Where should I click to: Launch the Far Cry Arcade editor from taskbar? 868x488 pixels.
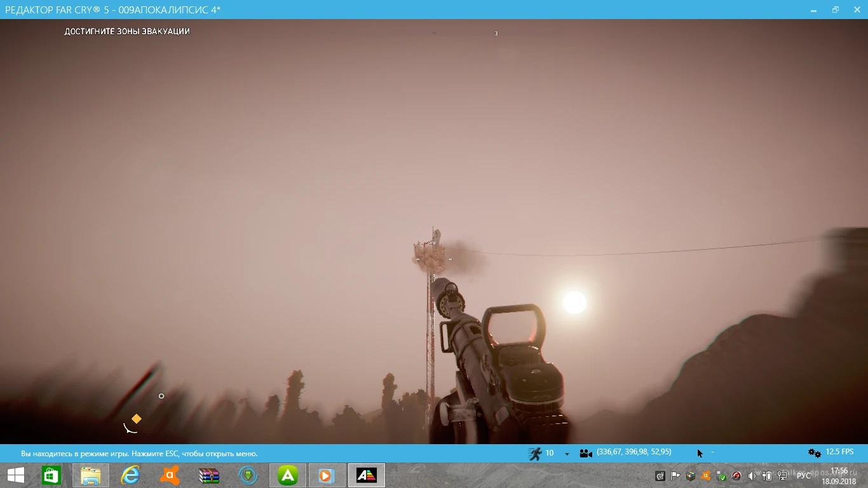click(367, 475)
